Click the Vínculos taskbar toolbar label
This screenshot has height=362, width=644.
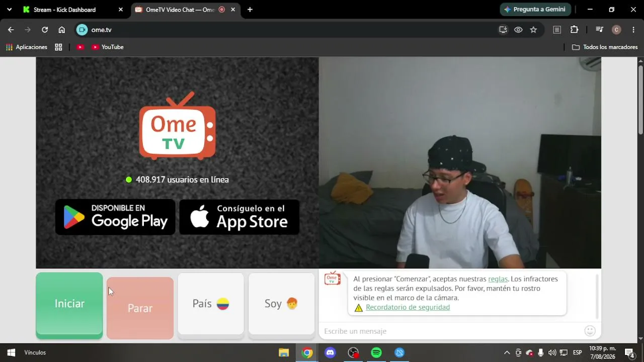pos(35,352)
